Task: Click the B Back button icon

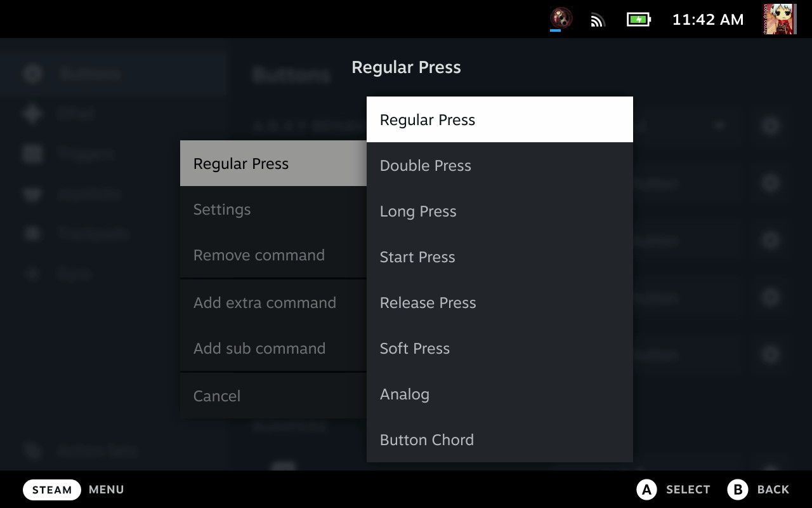Action: pyautogui.click(x=738, y=490)
